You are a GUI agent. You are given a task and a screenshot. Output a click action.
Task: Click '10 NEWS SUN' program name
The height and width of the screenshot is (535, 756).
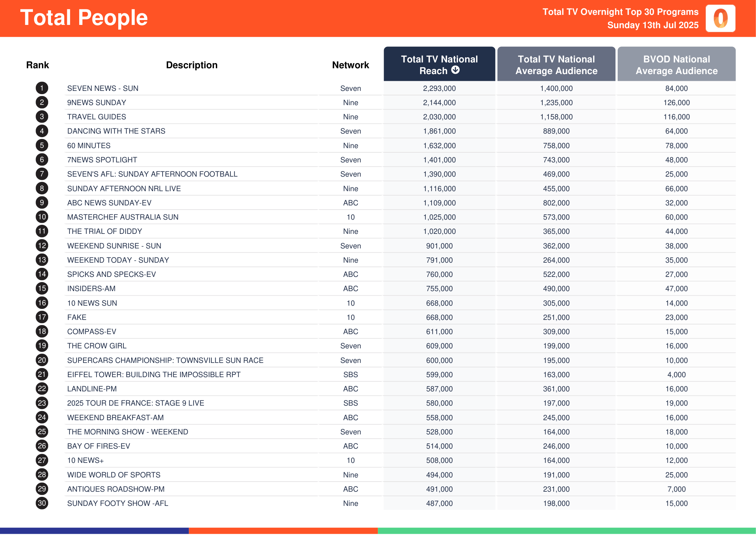tap(92, 303)
